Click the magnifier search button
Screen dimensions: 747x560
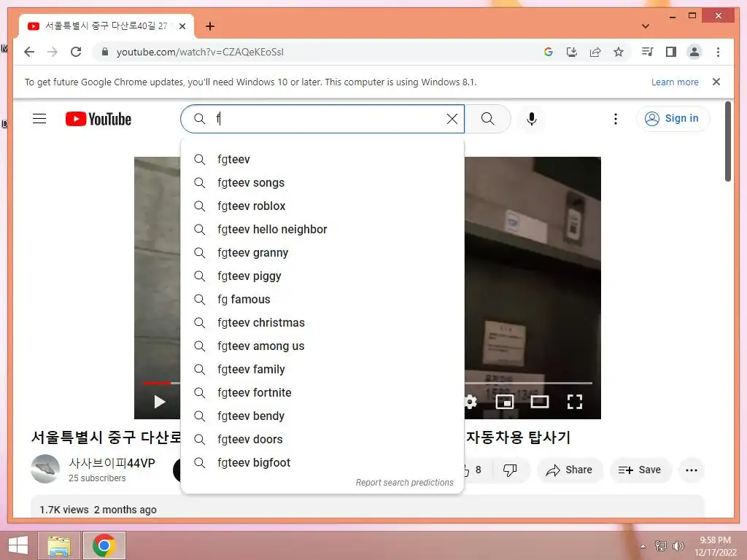click(487, 119)
